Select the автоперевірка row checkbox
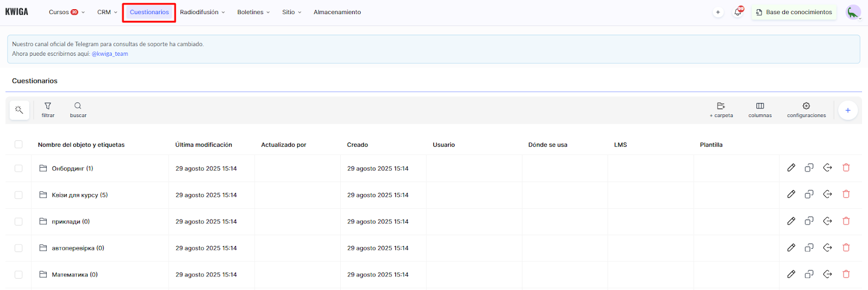 [x=18, y=248]
